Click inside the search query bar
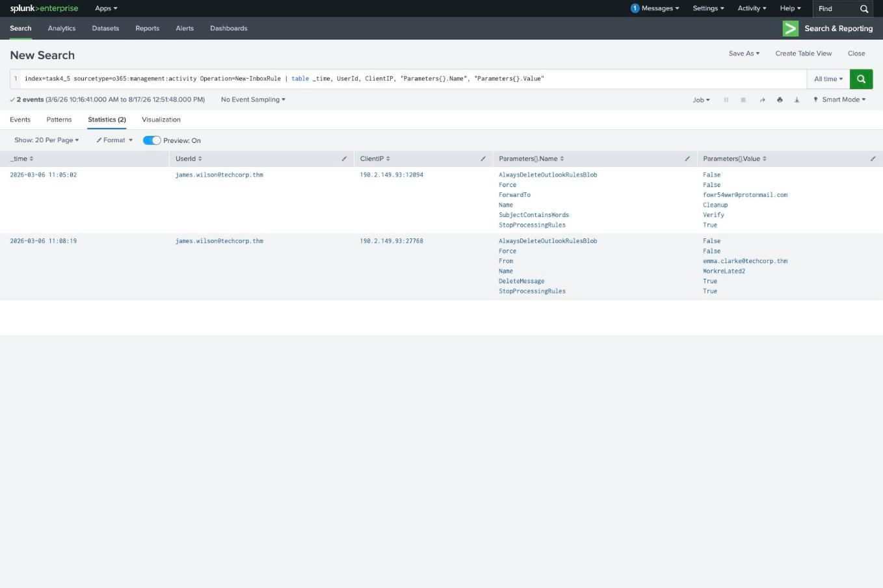883x588 pixels. pyautogui.click(x=414, y=79)
